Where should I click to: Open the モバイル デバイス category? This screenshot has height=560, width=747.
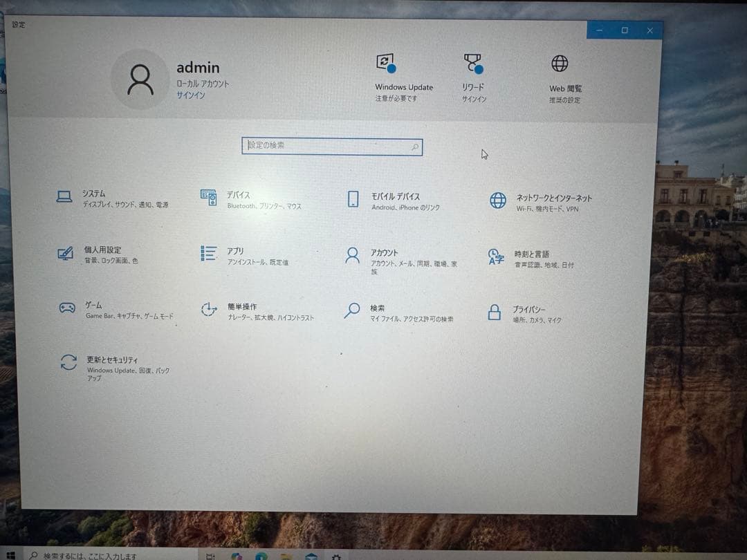coord(393,201)
